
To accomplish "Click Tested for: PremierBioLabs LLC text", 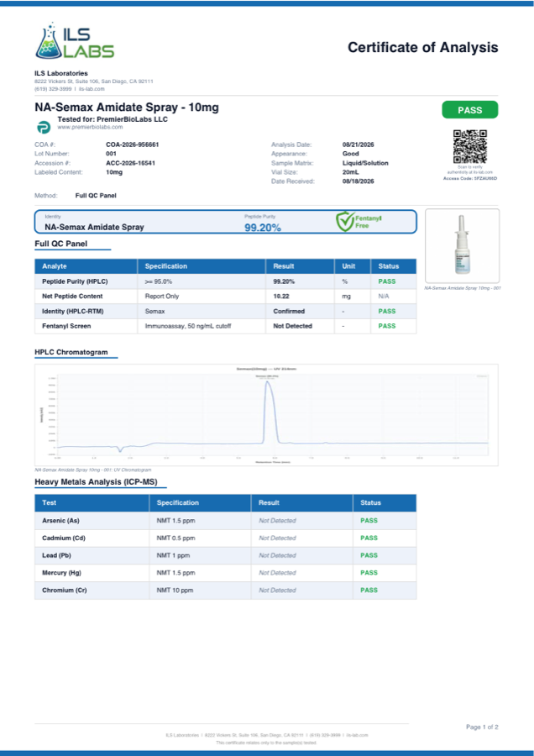I will point(113,119).
